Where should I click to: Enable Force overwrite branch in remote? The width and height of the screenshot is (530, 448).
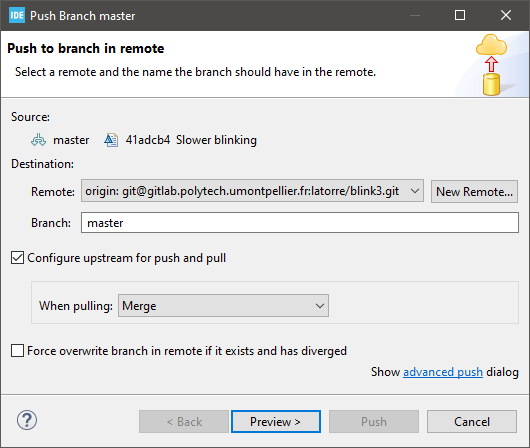point(17,351)
